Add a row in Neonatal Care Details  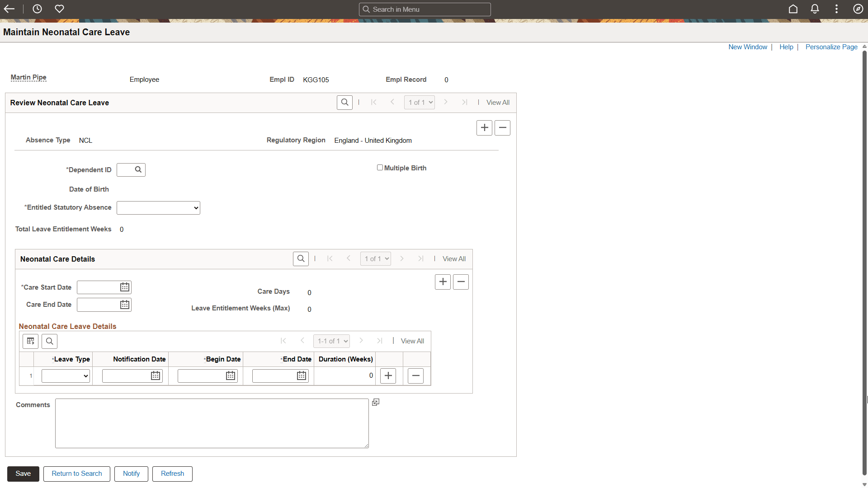coord(443,282)
